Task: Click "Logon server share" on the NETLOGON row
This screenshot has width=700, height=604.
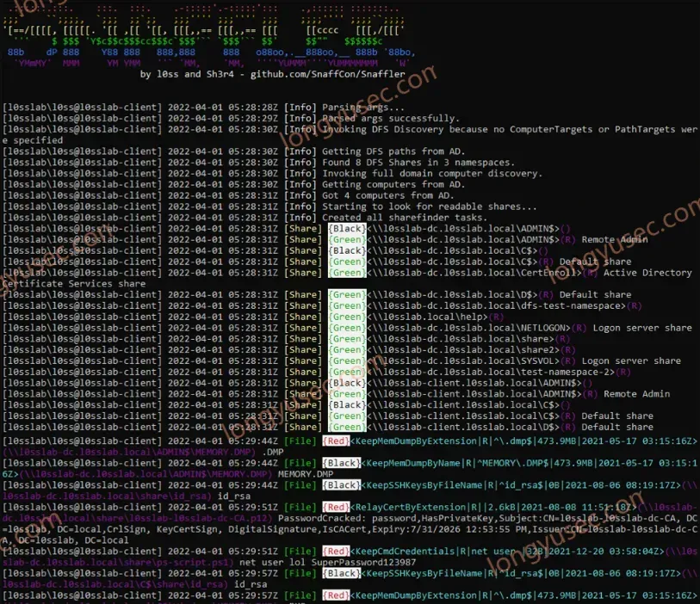Action: (x=642, y=328)
